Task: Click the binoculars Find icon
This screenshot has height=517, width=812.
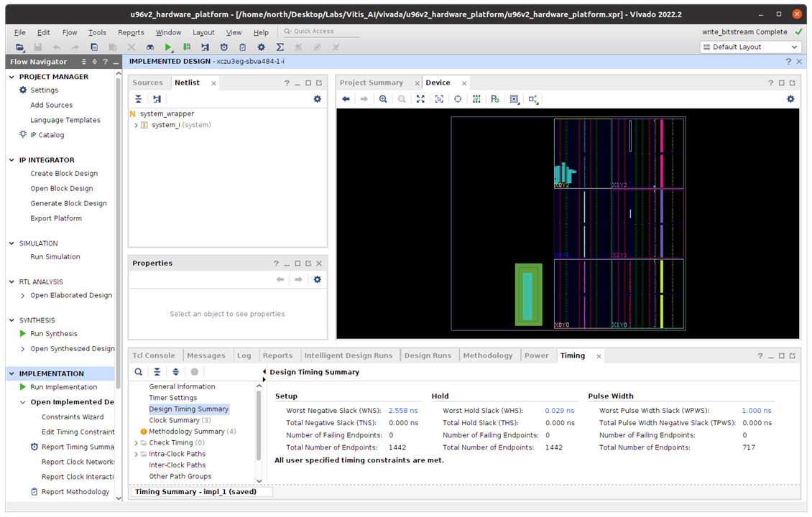Action: click(x=149, y=47)
